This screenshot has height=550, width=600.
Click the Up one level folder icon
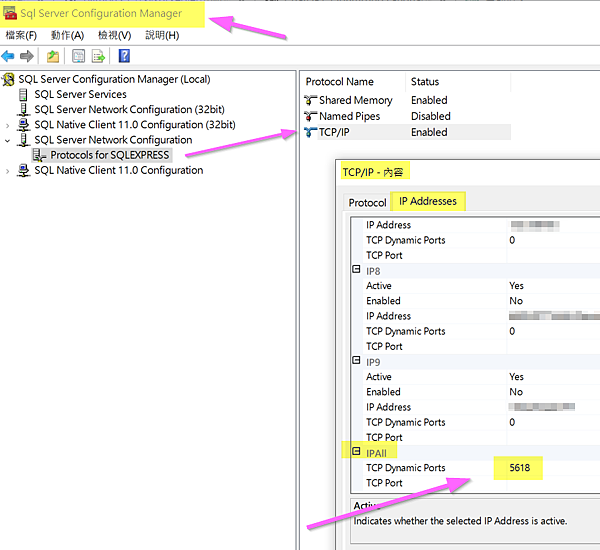pos(53,56)
